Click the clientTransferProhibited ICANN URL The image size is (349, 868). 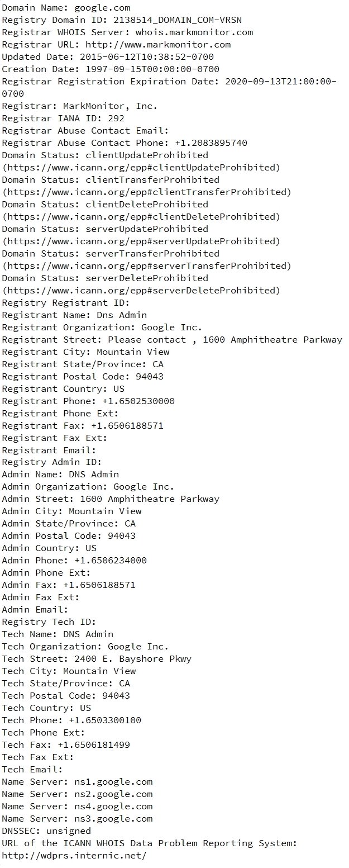click(147, 192)
